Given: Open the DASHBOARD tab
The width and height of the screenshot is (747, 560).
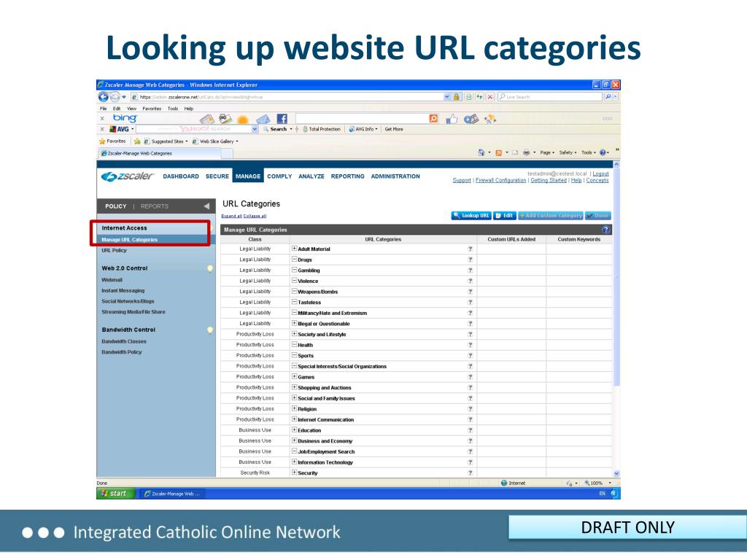Looking at the screenshot, I should [181, 176].
